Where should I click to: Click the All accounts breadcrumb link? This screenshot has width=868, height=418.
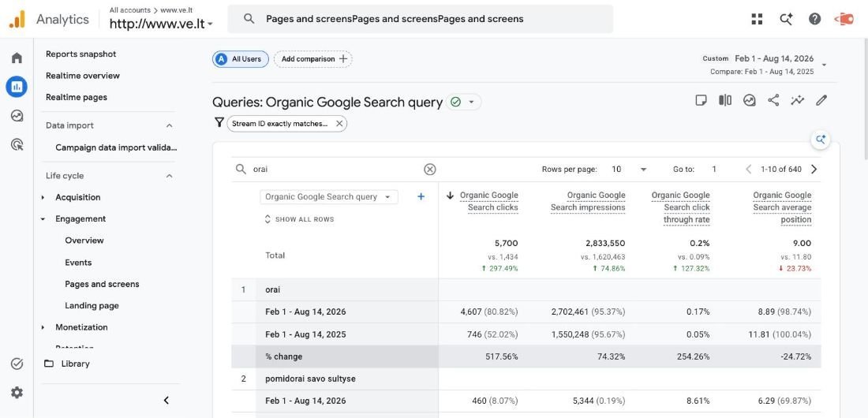(129, 10)
